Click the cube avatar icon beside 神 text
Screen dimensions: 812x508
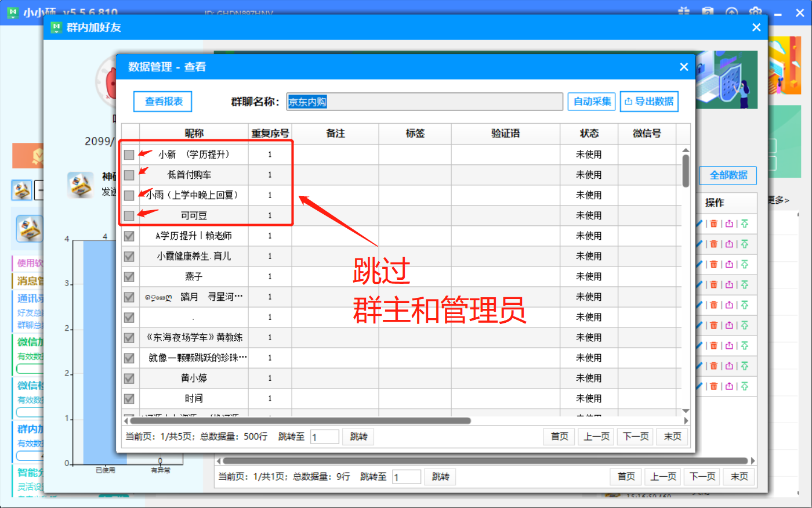(x=80, y=185)
